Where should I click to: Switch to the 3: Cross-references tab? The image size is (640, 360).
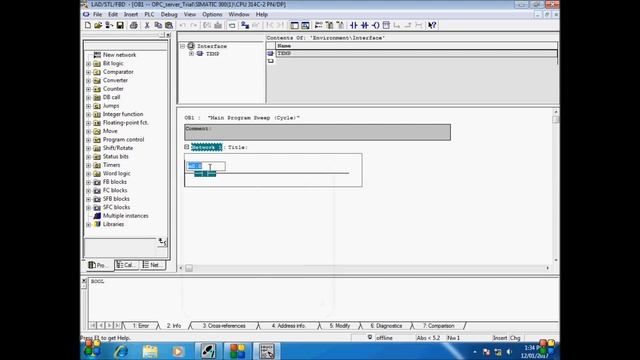click(x=224, y=326)
